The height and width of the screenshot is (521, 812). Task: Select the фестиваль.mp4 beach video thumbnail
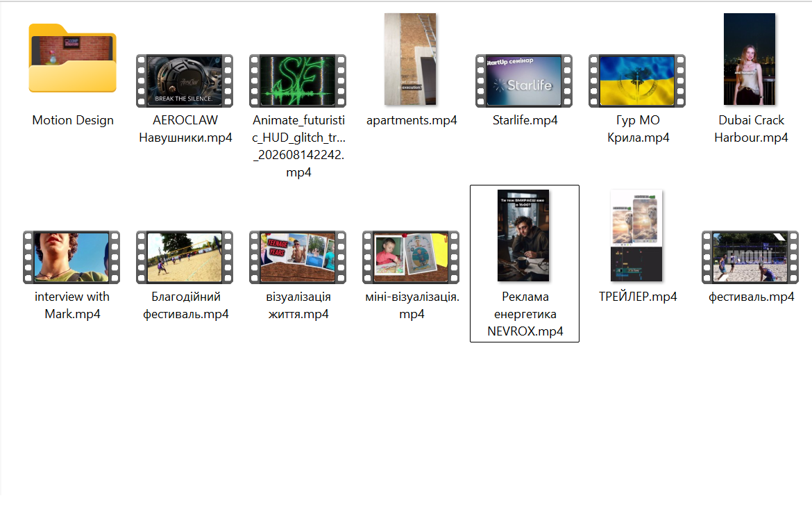[x=750, y=257]
